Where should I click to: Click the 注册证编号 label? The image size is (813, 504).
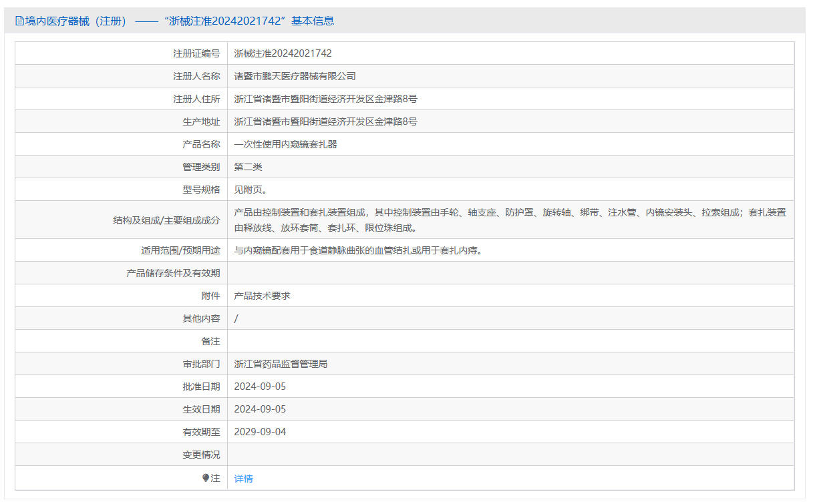[196, 53]
